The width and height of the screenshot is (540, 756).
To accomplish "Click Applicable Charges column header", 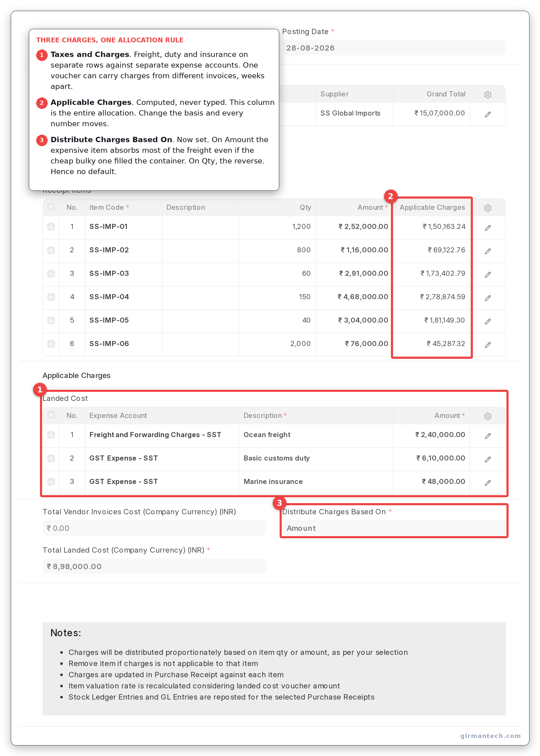I will click(432, 207).
